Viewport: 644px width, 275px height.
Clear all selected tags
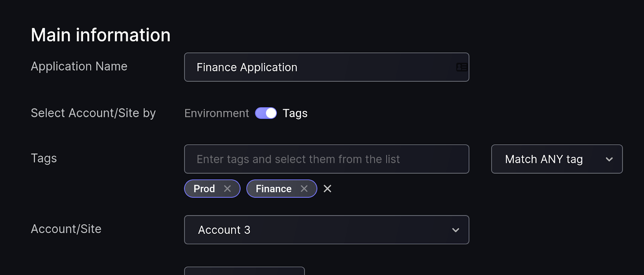click(x=328, y=189)
